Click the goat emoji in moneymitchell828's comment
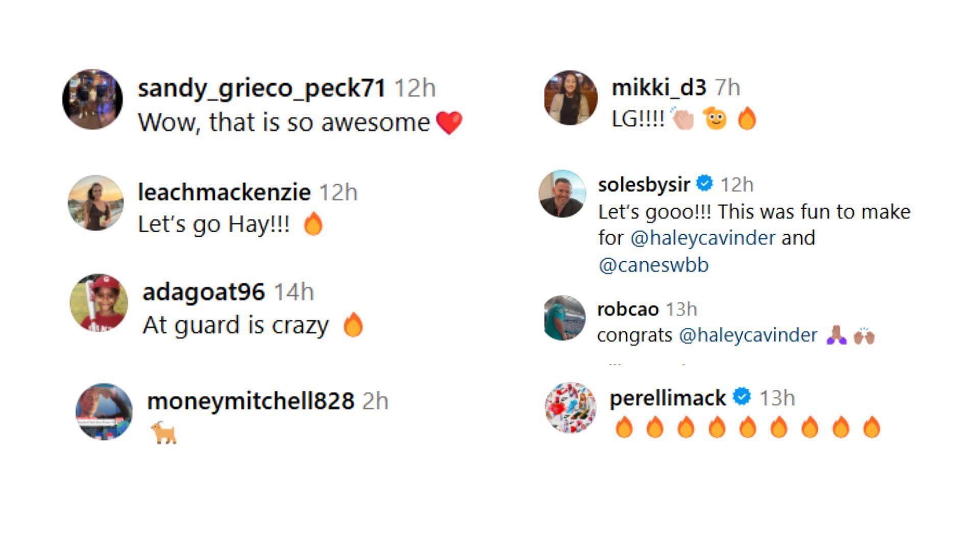 pyautogui.click(x=164, y=433)
